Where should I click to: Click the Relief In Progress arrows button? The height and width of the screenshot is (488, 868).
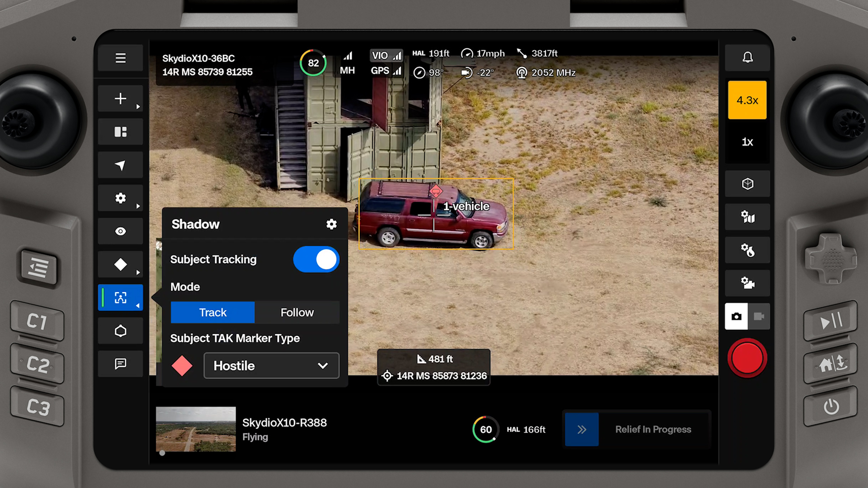pos(582,429)
